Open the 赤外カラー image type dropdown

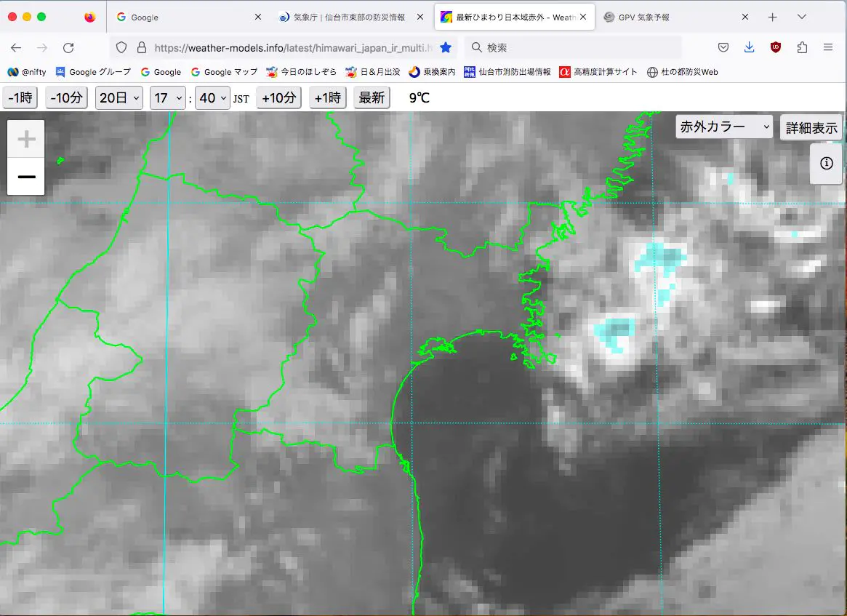724,127
